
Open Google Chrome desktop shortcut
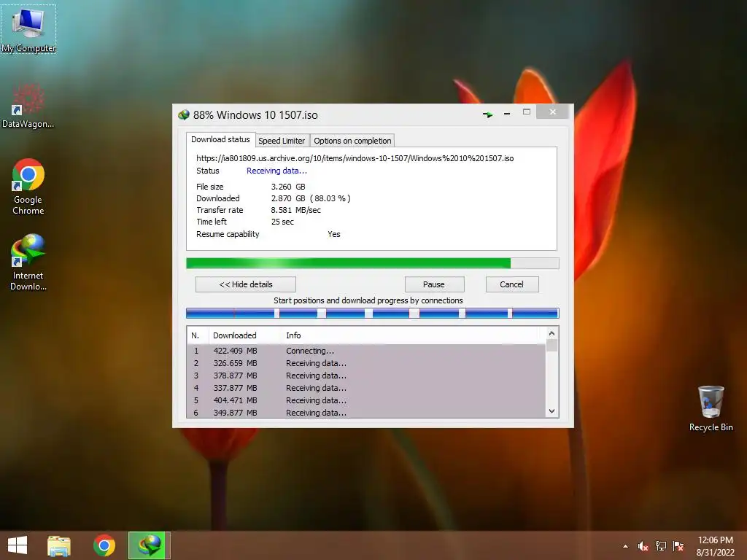[28, 186]
